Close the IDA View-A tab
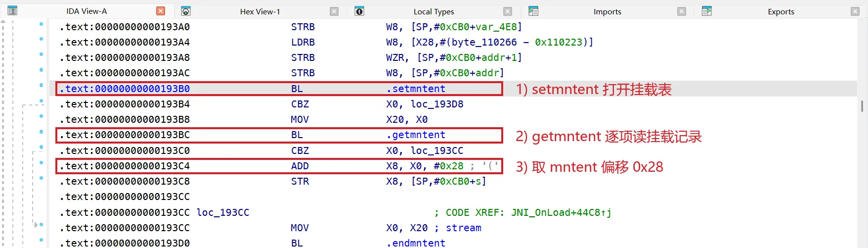The width and height of the screenshot is (868, 248). pyautogui.click(x=161, y=11)
